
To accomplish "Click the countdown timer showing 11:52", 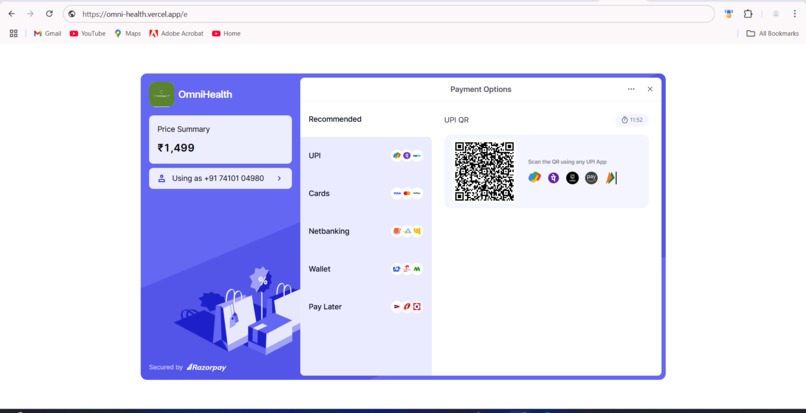I will coord(632,120).
